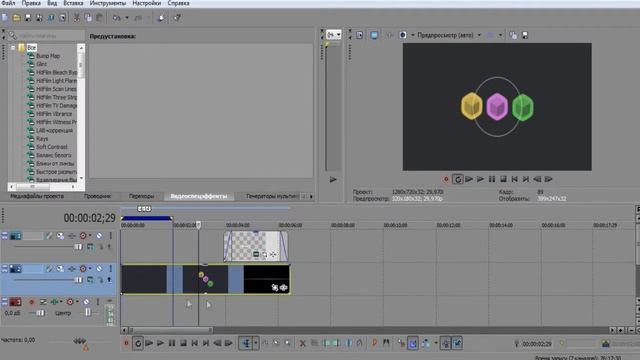The image size is (640, 360).
Task: Open the Вставка menu
Action: click(x=73, y=3)
